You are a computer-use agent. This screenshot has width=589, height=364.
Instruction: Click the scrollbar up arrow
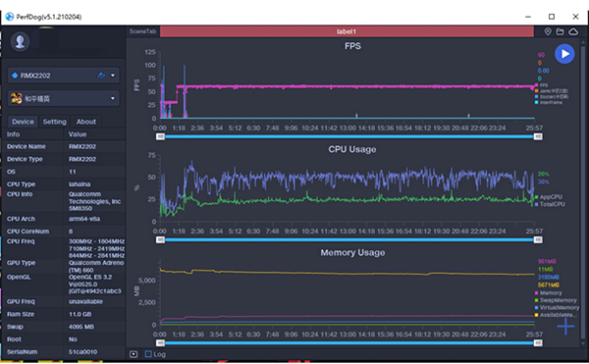tap(583, 42)
